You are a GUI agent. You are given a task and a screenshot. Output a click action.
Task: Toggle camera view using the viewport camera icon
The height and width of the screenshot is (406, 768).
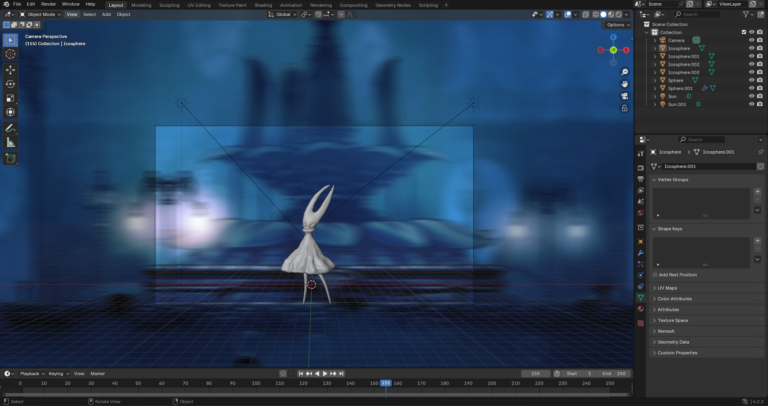click(x=624, y=97)
